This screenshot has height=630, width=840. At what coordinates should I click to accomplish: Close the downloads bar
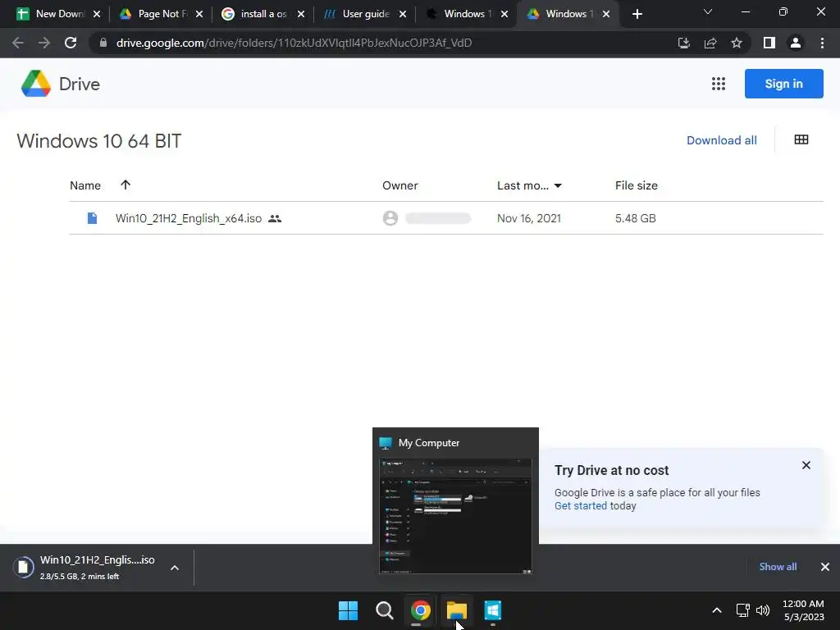pyautogui.click(x=825, y=567)
